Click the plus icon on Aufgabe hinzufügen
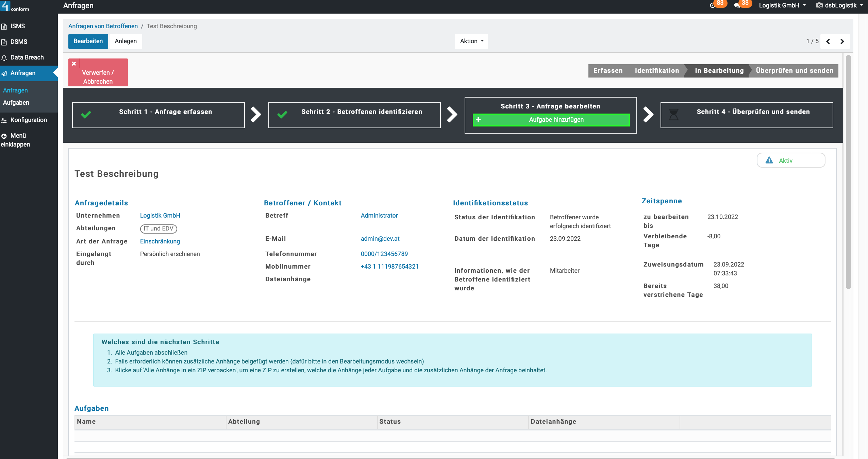868x459 pixels. (x=478, y=120)
